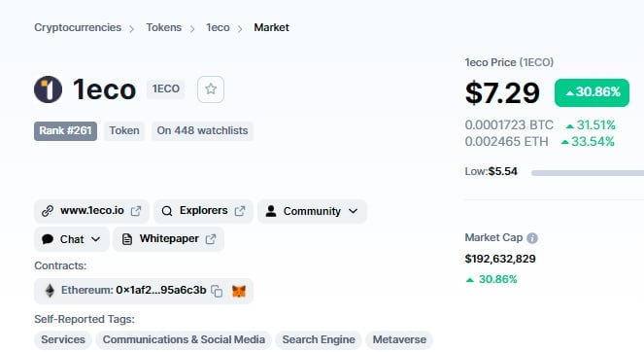Click the large 1eco heading

(104, 89)
